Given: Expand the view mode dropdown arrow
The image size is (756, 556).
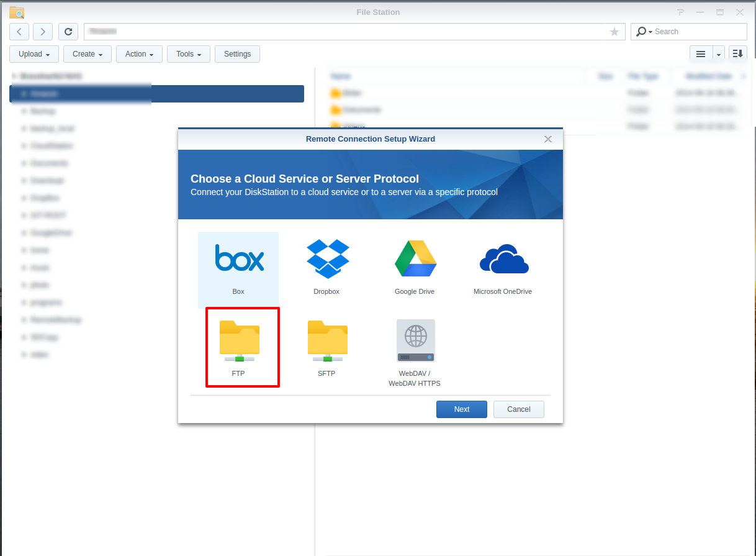Looking at the screenshot, I should [719, 54].
